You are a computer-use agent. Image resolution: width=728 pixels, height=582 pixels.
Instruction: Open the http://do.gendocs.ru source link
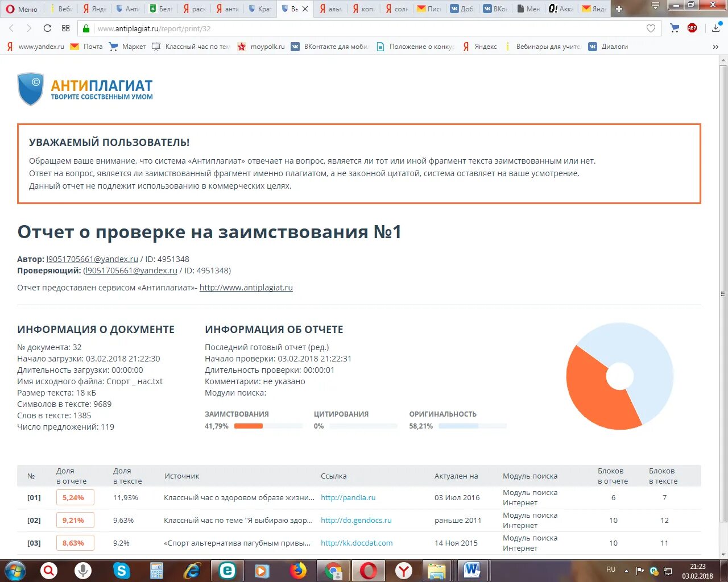(x=356, y=520)
